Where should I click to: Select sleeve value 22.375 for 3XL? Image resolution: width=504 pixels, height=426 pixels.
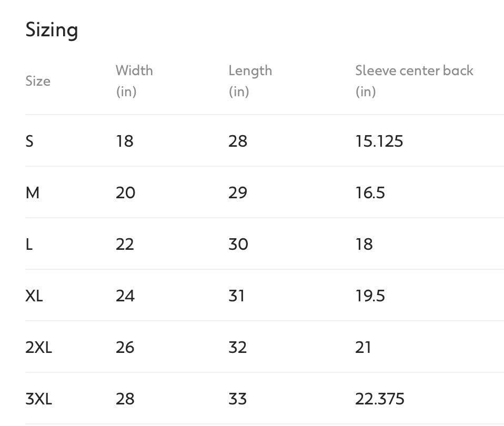pos(379,399)
